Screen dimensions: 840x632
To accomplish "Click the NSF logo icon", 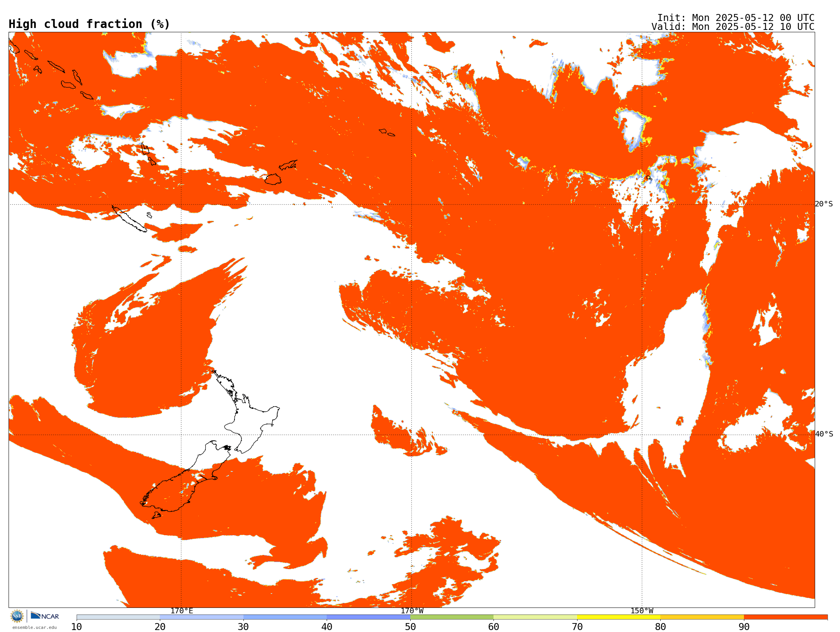I will pyautogui.click(x=17, y=616).
